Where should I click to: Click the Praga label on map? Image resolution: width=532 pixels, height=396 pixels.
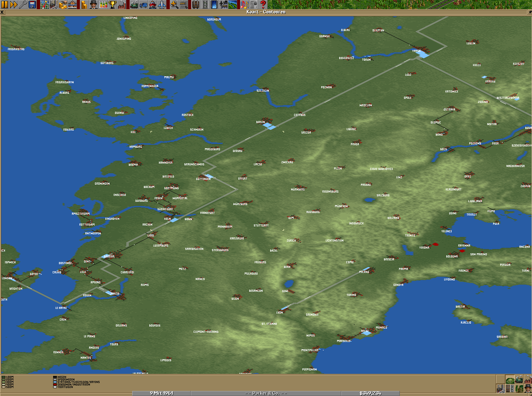point(355,144)
